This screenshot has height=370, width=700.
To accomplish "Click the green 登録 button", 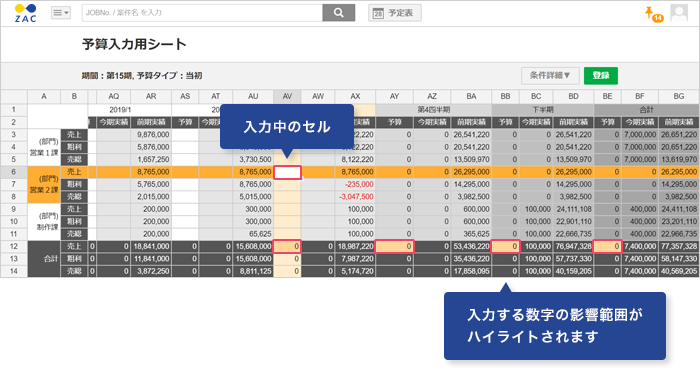I will pos(601,75).
